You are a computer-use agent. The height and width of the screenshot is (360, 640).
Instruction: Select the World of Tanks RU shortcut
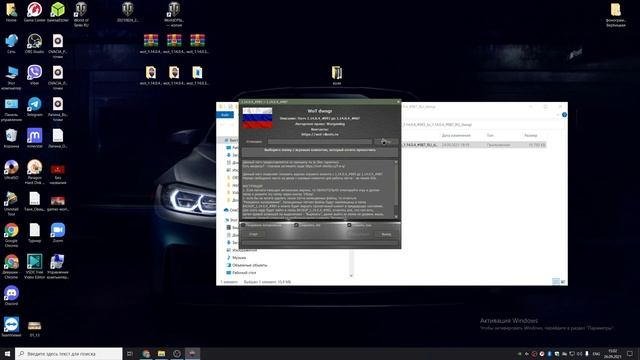(81, 15)
